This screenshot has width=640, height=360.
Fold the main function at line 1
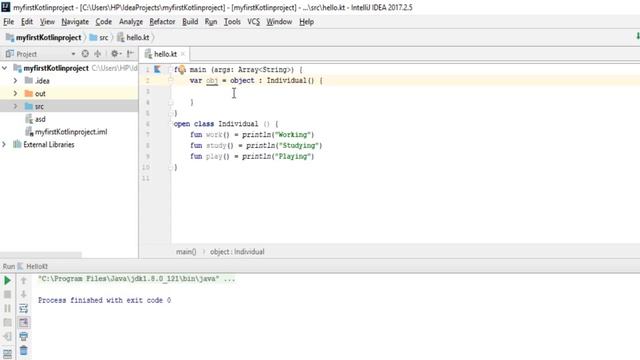pos(171,69)
